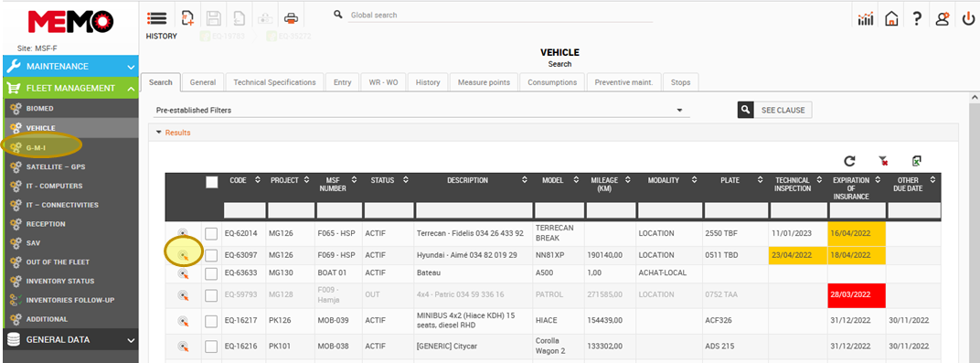Open the dashboard chart icon
This screenshot has height=363, width=980.
(x=866, y=19)
